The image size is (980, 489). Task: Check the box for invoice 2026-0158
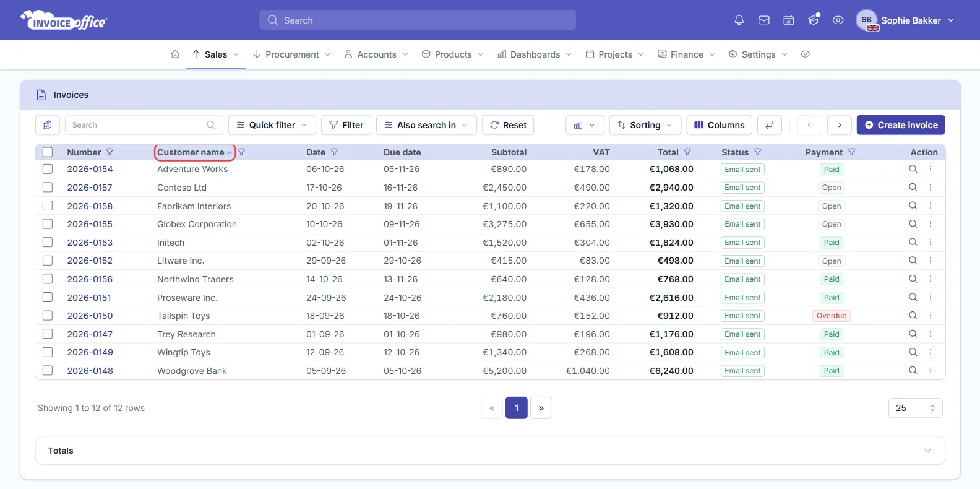pyautogui.click(x=48, y=206)
